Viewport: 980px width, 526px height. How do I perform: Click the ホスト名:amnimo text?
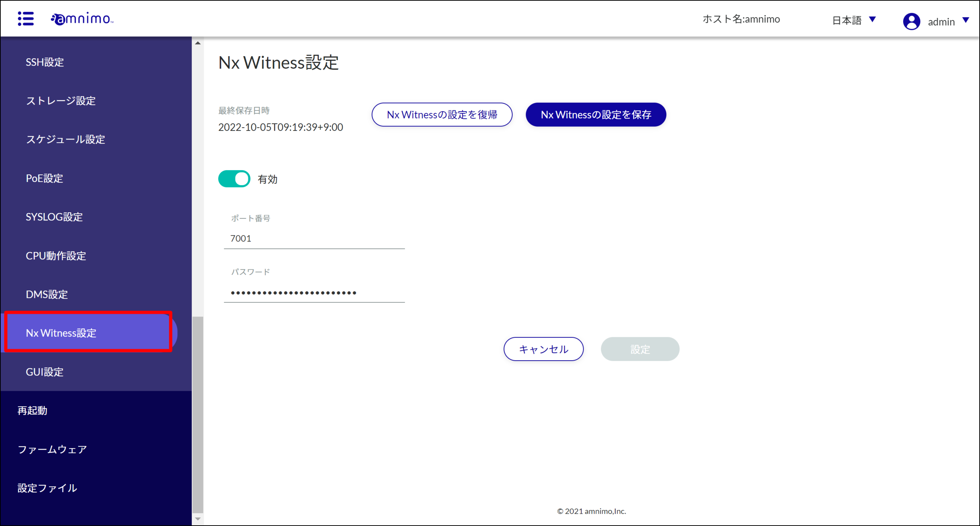pyautogui.click(x=741, y=19)
